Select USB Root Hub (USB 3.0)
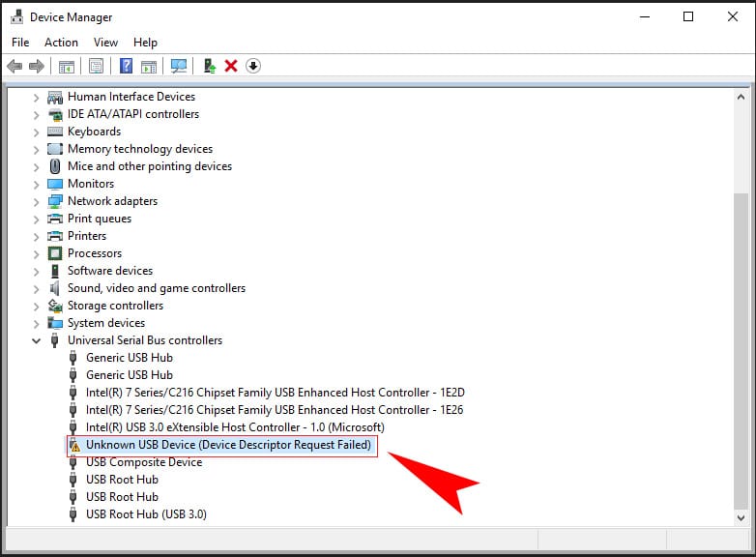The image size is (756, 557). tap(146, 514)
